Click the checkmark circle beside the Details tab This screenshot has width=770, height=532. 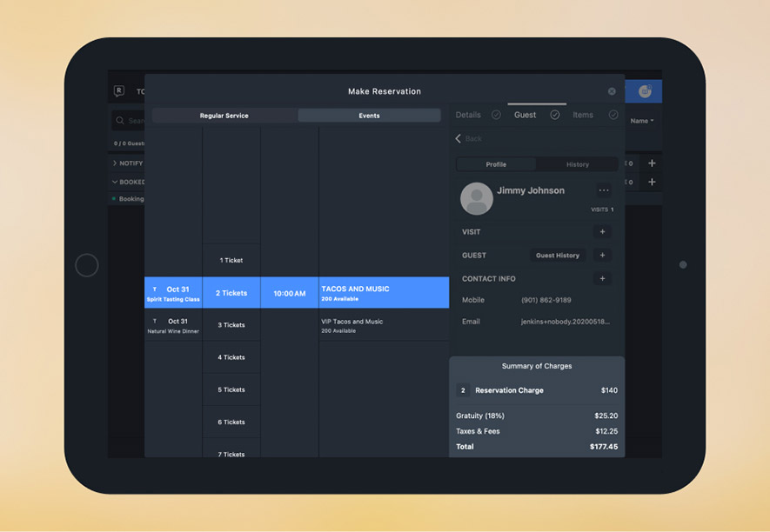pos(496,114)
